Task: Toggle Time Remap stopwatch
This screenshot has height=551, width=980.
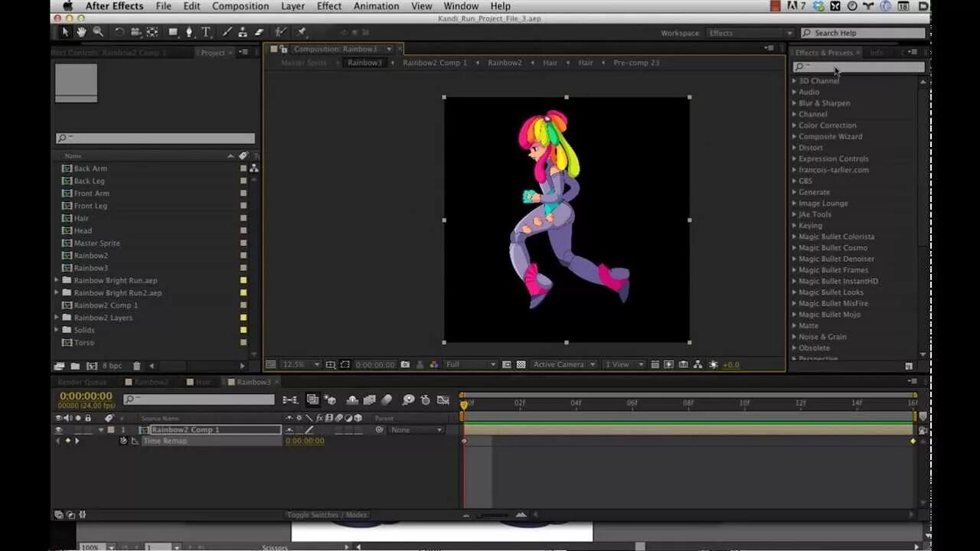Action: [123, 441]
